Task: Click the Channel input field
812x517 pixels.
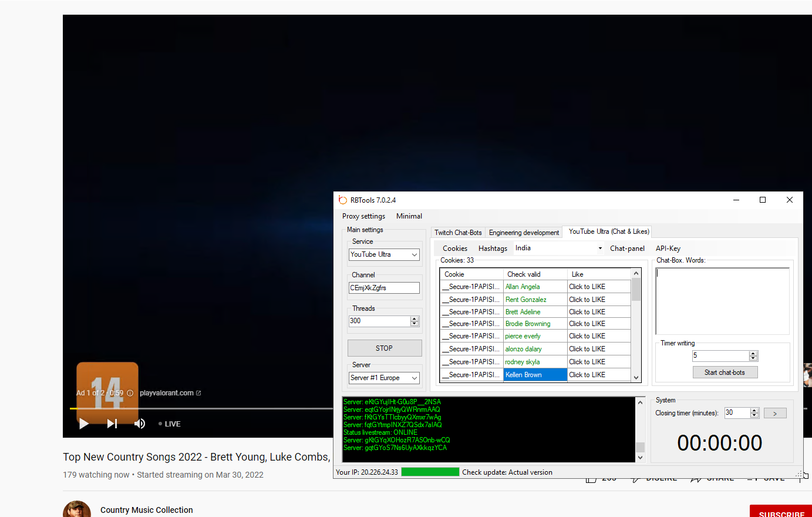Action: [384, 288]
